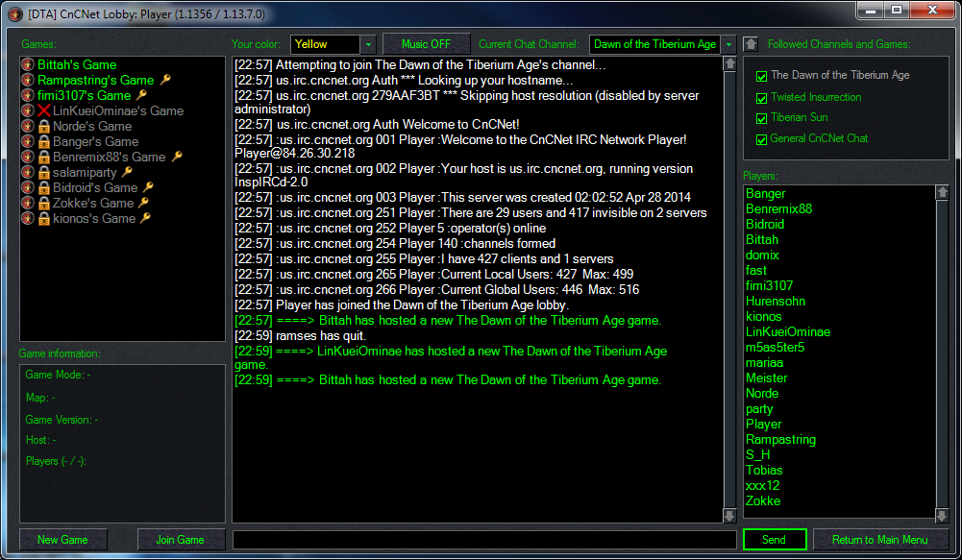The width and height of the screenshot is (962, 560).
Task: Click the arrow icon beside Followed Channels and Games
Action: [751, 44]
